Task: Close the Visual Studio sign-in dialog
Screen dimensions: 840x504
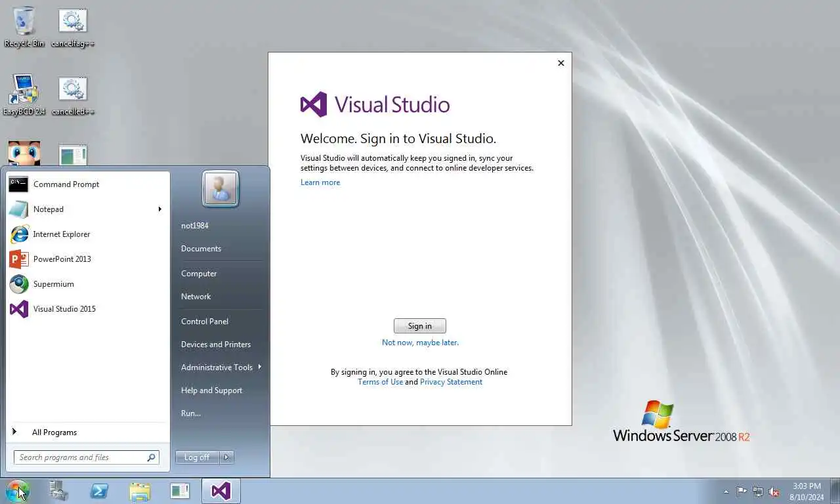Action: coord(561,63)
